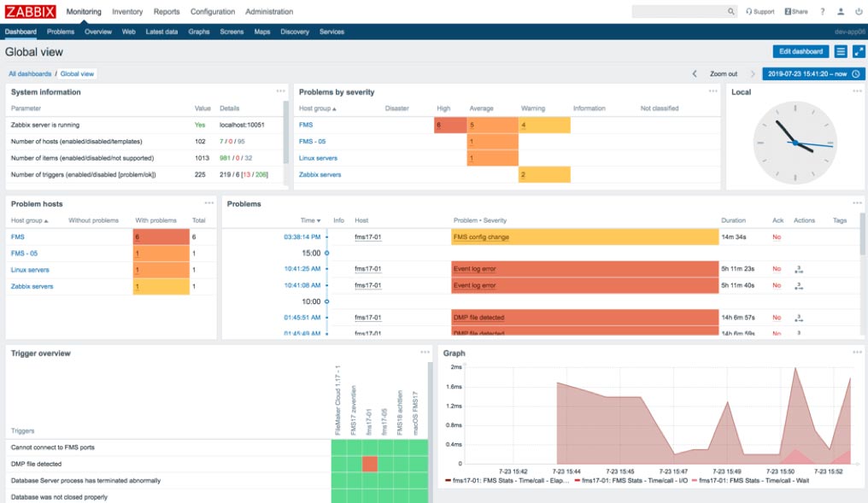Switch to the Services tab
The height and width of the screenshot is (503, 868).
coord(331,32)
